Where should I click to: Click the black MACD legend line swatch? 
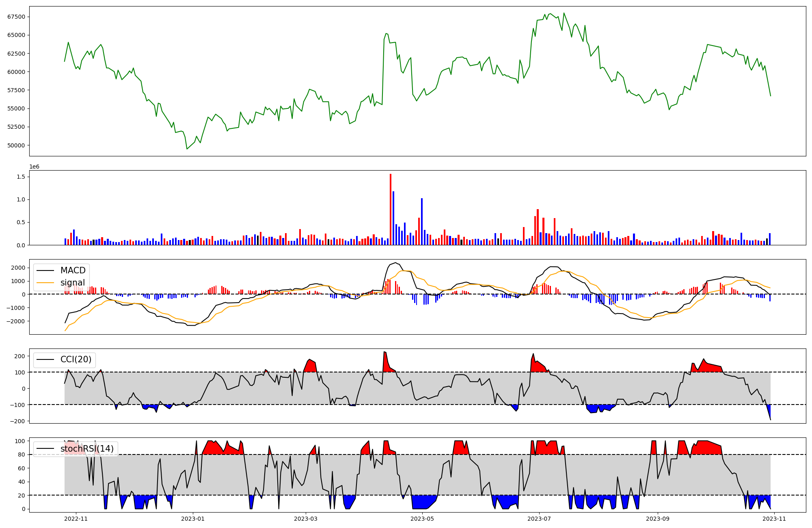(45, 270)
